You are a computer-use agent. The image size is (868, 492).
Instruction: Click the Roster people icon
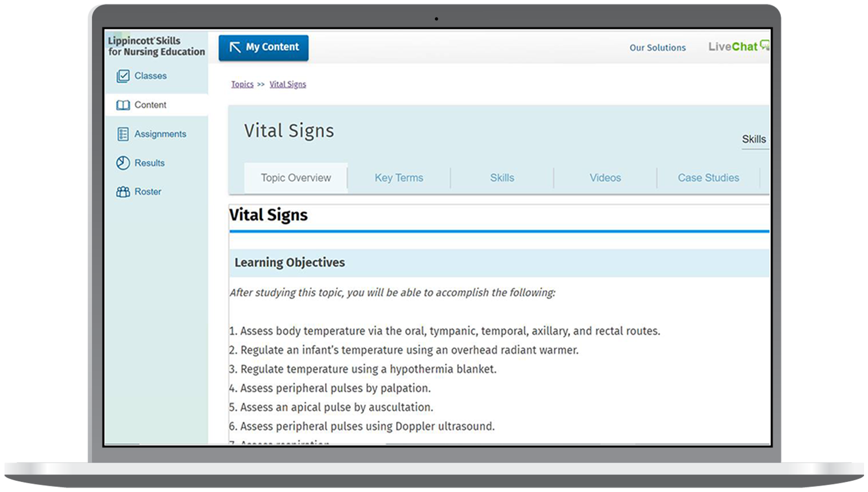coord(123,192)
